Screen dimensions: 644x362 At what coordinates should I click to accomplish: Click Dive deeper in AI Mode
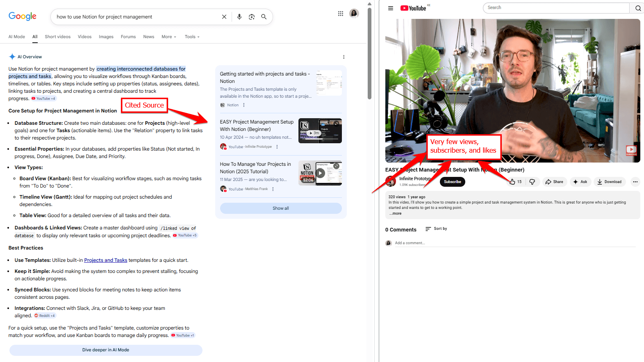click(106, 350)
